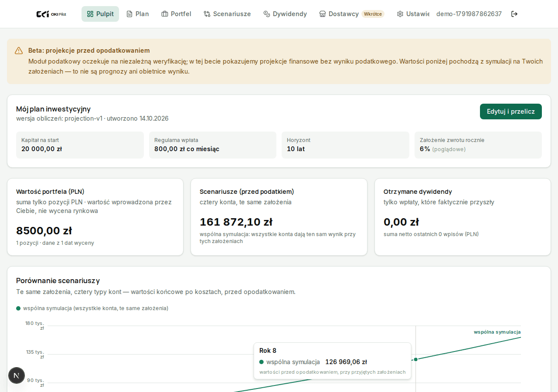The width and height of the screenshot is (558, 392).
Task: Open the Dywidendy tab
Action: 285,14
